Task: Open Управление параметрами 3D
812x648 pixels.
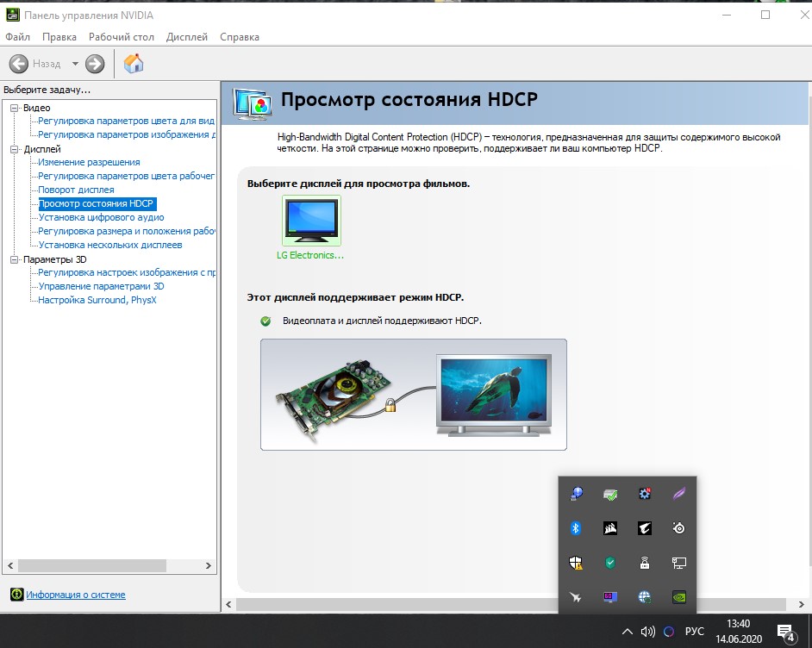Action: point(102,286)
